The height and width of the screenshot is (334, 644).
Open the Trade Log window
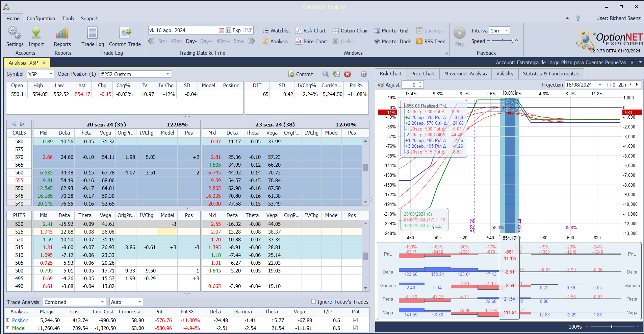[93, 37]
